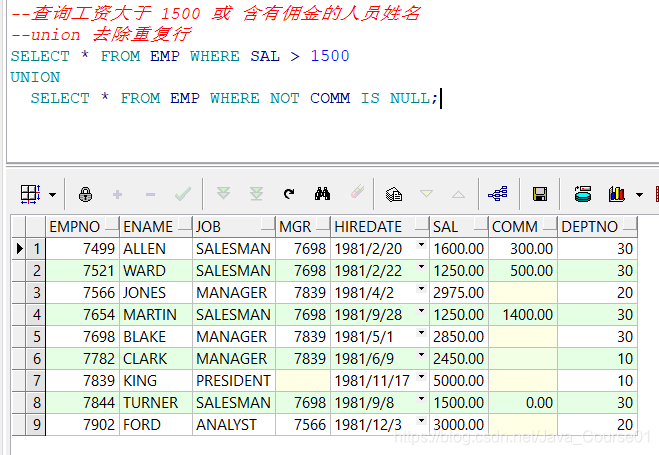The width and height of the screenshot is (659, 455).
Task: Click the TURNER name cell
Action: pos(156,402)
